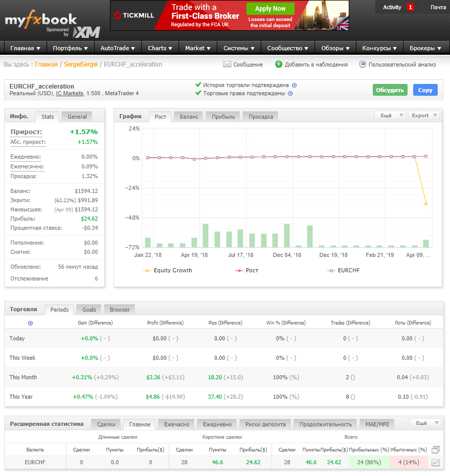Click the last Equity Growth data point

point(426,204)
